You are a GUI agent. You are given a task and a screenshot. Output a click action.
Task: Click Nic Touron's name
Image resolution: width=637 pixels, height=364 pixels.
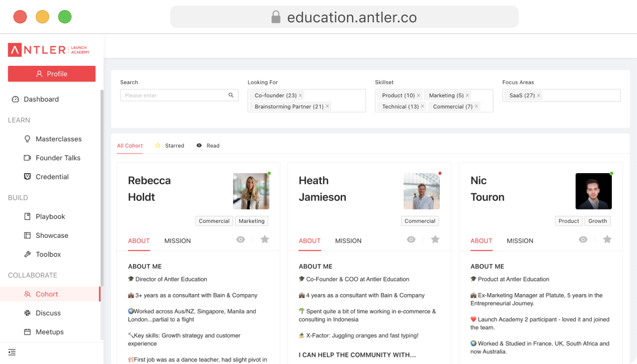point(487,189)
